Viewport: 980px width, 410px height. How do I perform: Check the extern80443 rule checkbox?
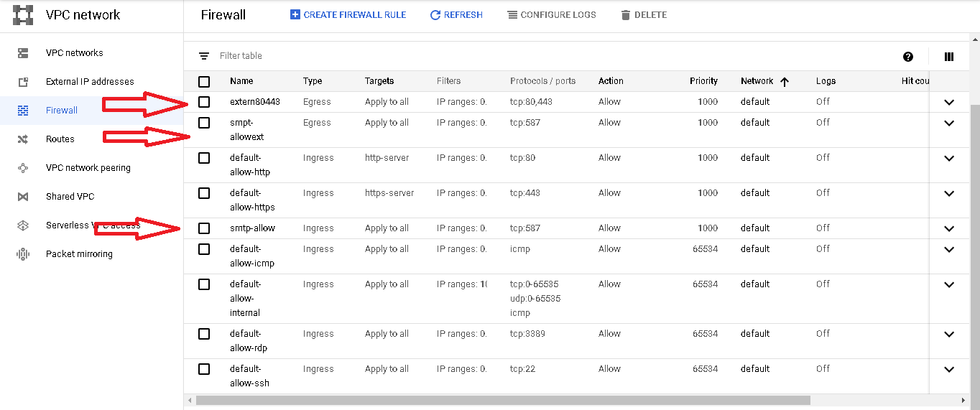click(204, 102)
